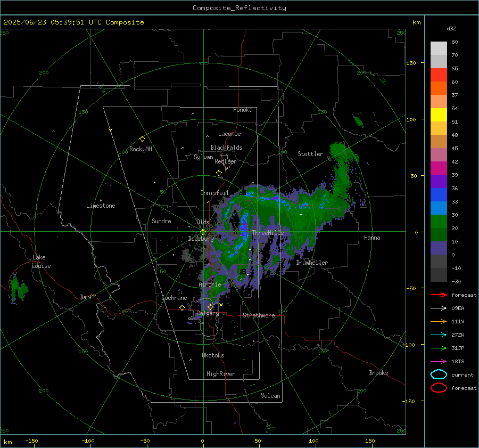Screen dimensions: 479x448
Task: Click the Ponoka town label
Action: click(x=243, y=110)
